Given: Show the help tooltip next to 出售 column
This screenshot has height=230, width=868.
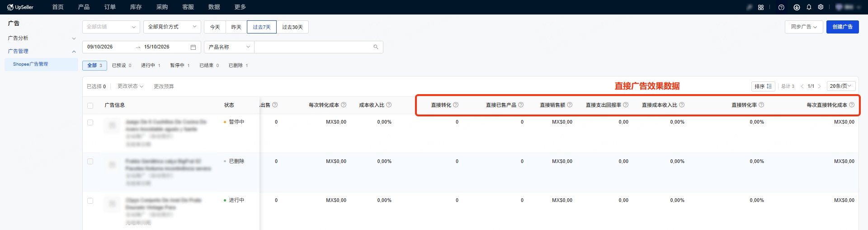Looking at the screenshot, I should (x=275, y=105).
